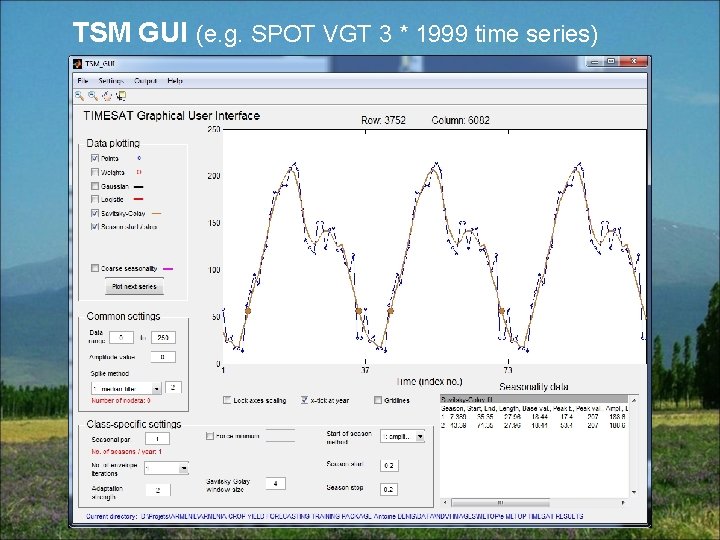Click the black Gaussian line swatch
This screenshot has height=540, width=720.
[x=138, y=186]
